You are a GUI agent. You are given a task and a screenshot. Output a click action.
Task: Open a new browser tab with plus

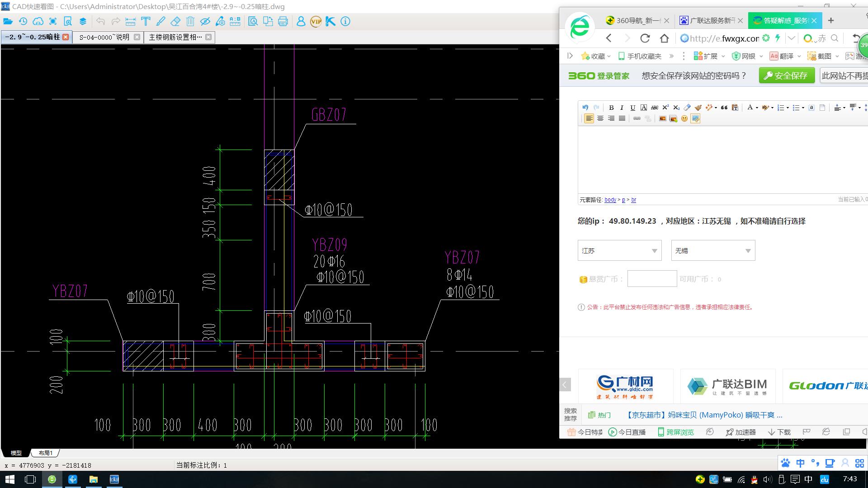[x=831, y=20]
